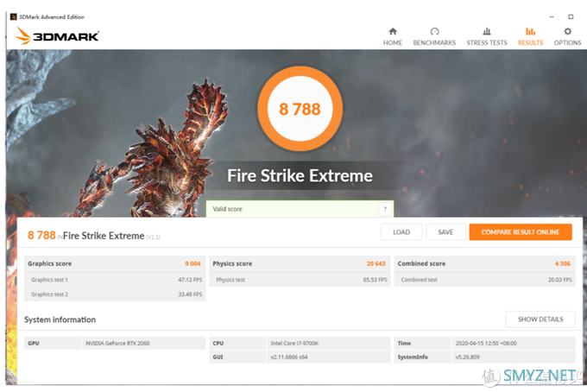Screen dimensions: 587x392
Task: Click the 33.49 FPS value
Action: [x=190, y=294]
